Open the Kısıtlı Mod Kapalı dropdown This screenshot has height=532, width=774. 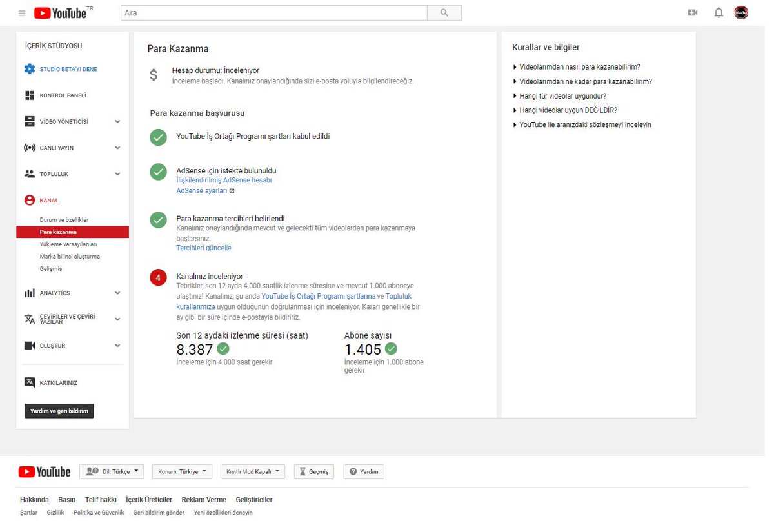[x=252, y=472]
